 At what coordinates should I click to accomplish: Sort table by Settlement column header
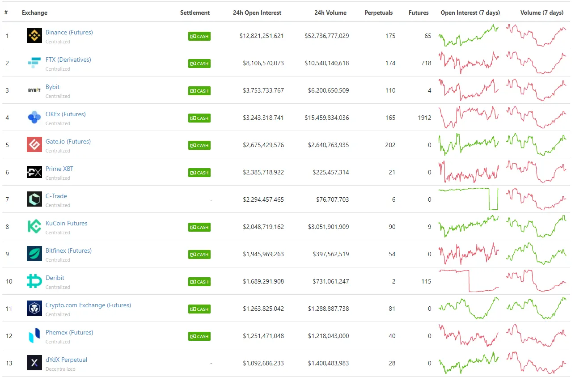click(x=195, y=13)
